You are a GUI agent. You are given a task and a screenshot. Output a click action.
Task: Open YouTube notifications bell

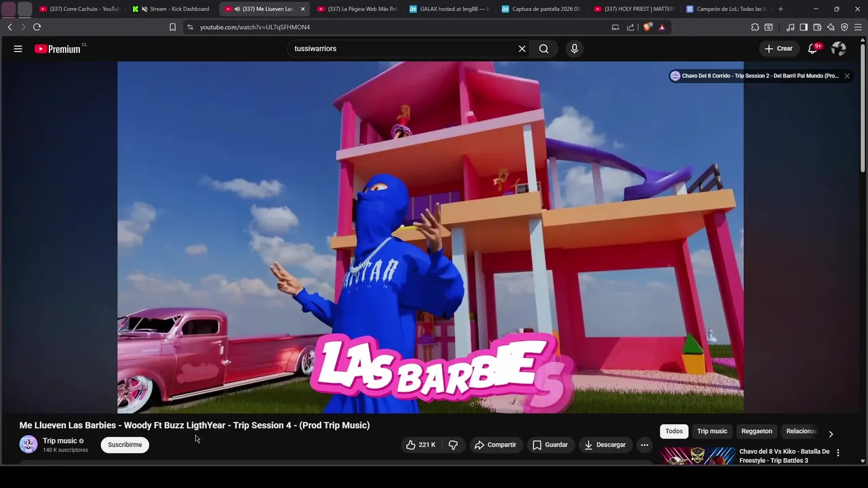[812, 49]
